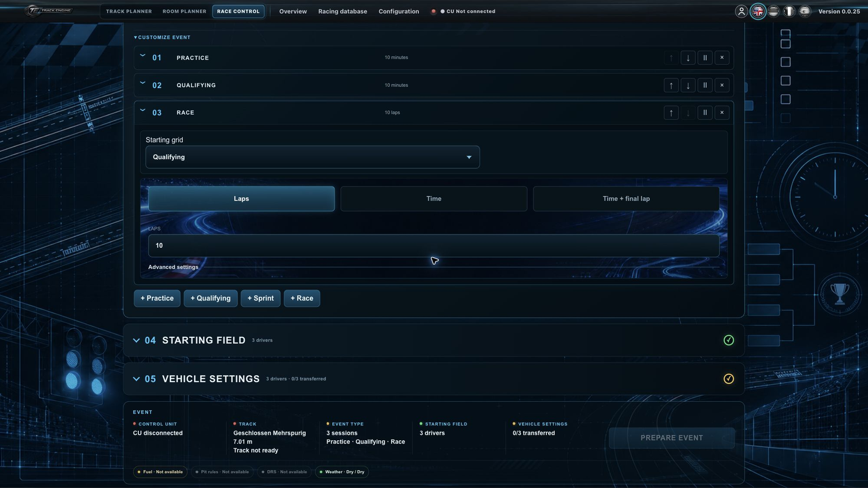Select Time + final lap mode

click(x=626, y=199)
